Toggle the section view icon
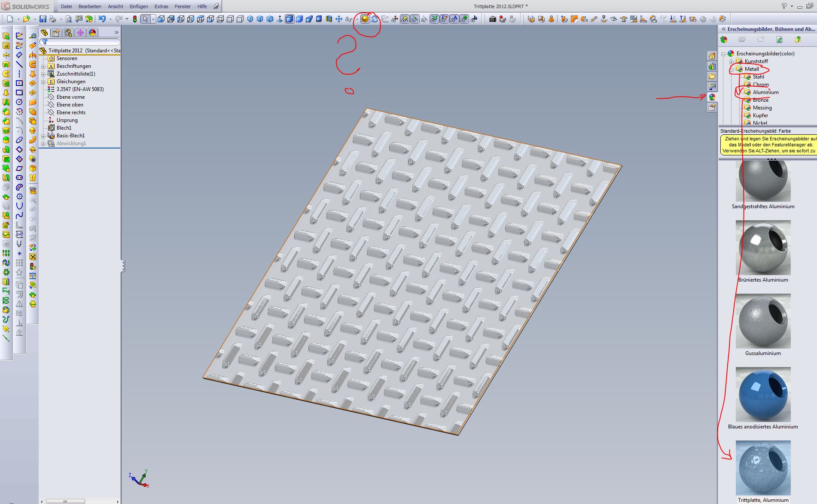817x504 pixels. point(329,19)
